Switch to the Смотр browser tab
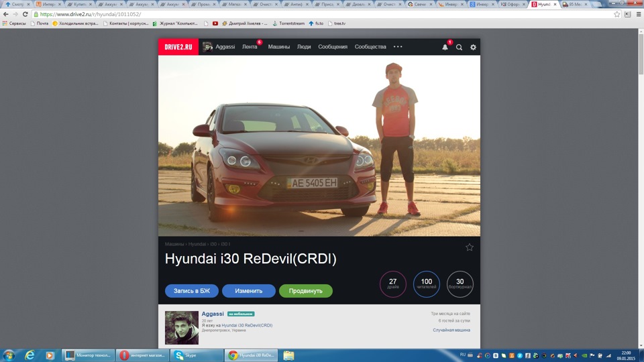Image resolution: width=644 pixels, height=362 pixels. click(x=18, y=4)
